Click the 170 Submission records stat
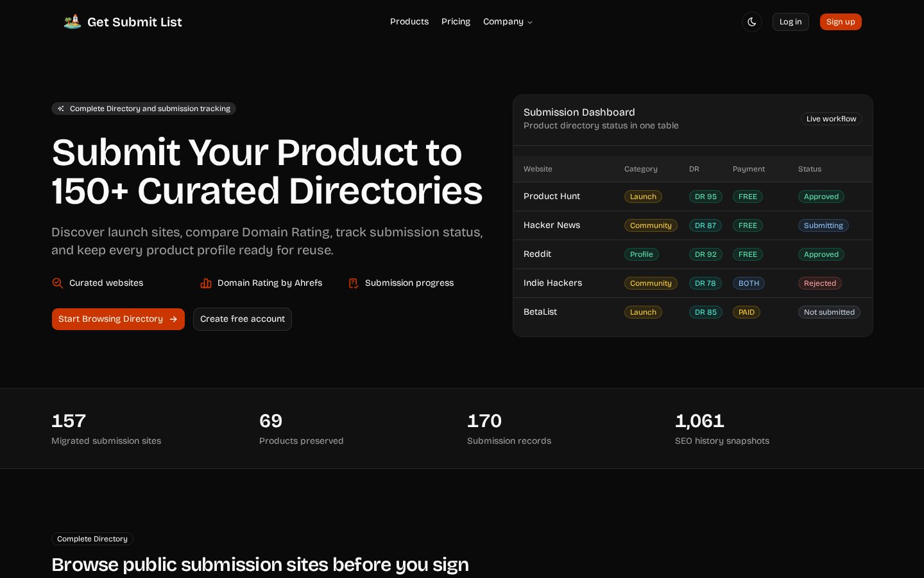Screen dimensions: 924x578 (x=509, y=429)
